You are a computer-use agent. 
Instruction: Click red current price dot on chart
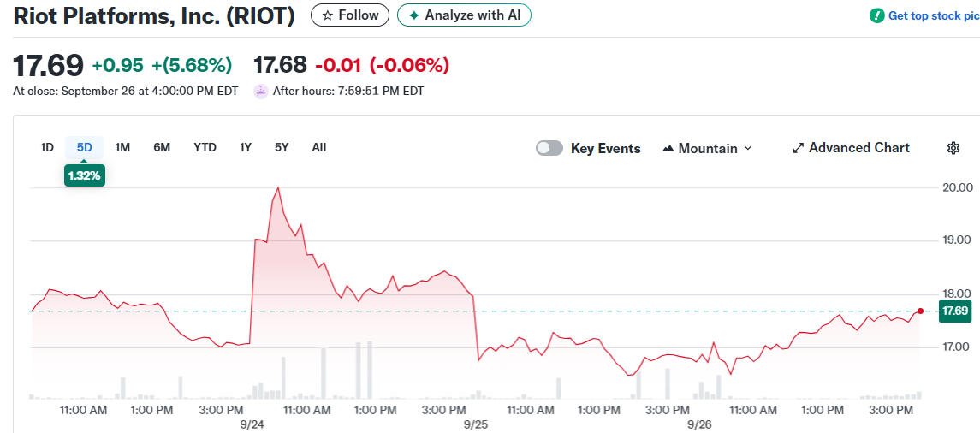point(920,311)
